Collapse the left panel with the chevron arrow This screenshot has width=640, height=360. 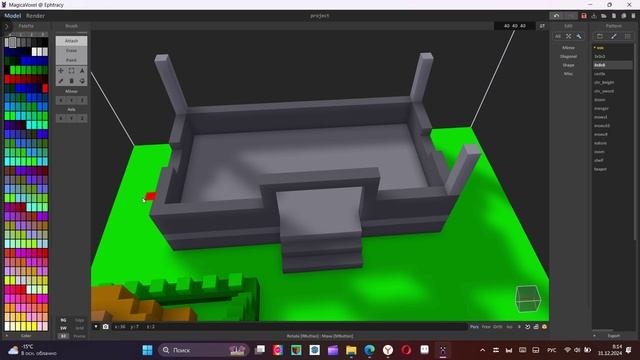click(6, 26)
